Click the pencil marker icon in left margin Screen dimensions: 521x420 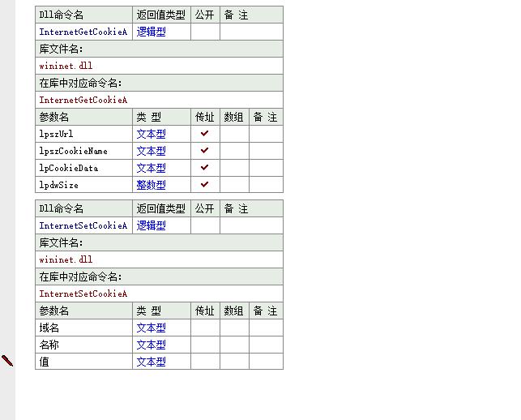click(7, 361)
